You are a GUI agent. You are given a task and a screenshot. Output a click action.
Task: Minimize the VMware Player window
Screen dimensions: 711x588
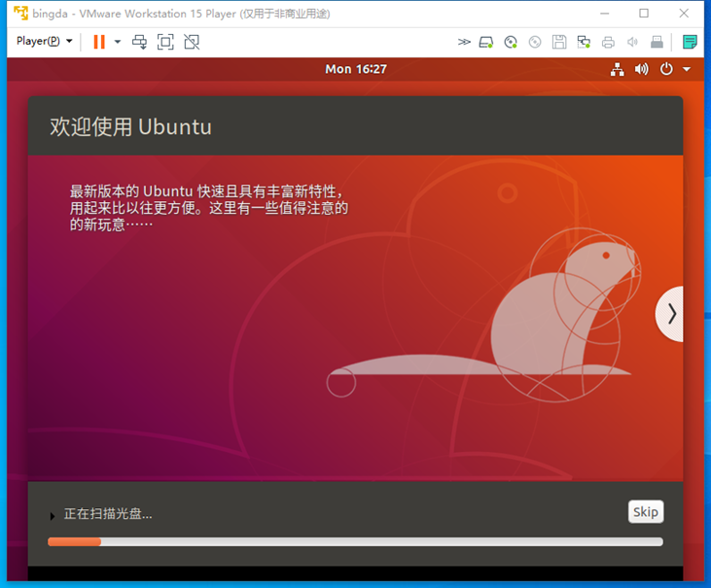[x=604, y=14]
